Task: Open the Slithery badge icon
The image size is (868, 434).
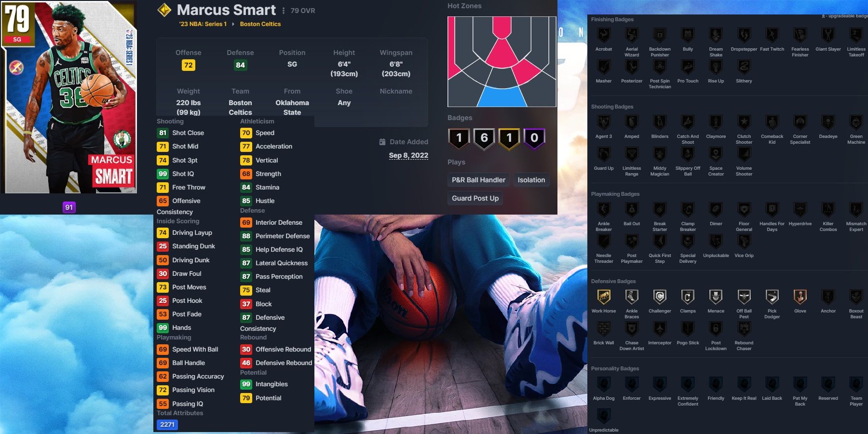Action: (744, 67)
